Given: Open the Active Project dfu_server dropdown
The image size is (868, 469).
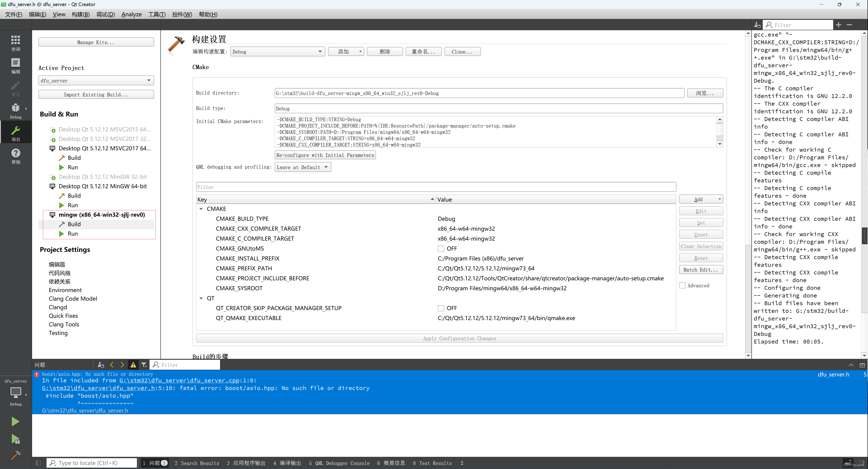Looking at the screenshot, I should 96,81.
